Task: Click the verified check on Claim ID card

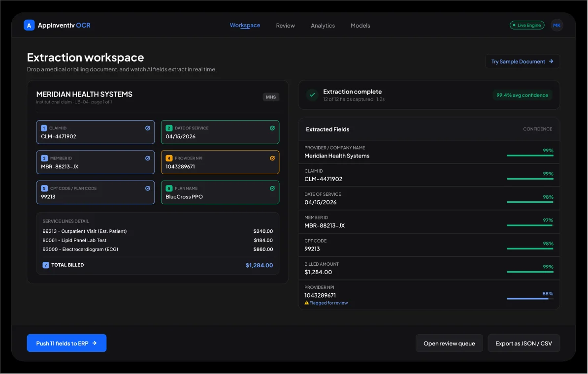Action: pos(148,128)
